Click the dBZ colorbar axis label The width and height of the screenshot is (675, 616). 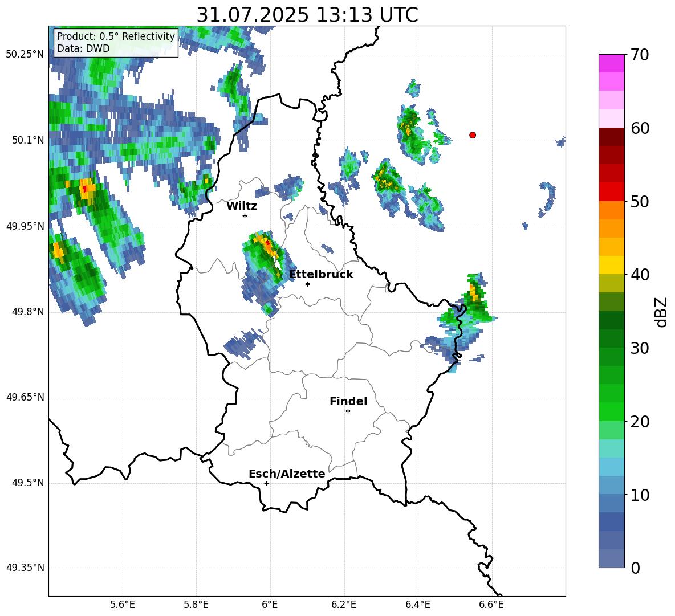(x=662, y=312)
